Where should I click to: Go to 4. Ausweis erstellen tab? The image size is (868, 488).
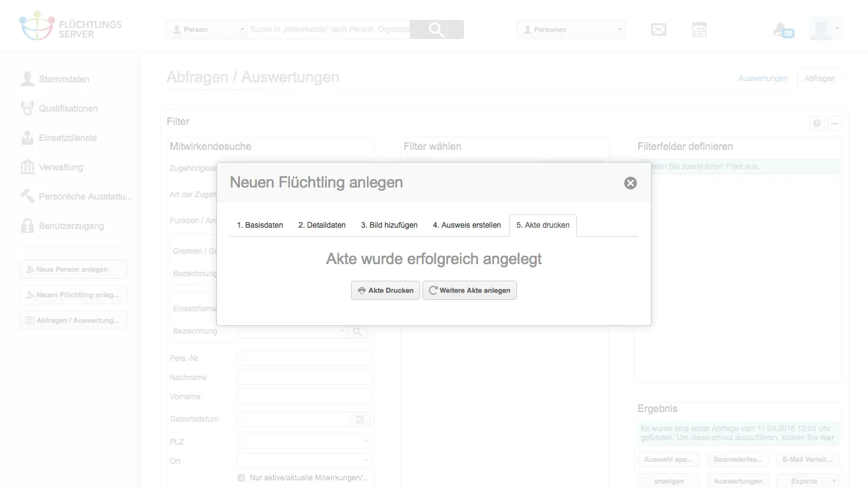point(467,225)
